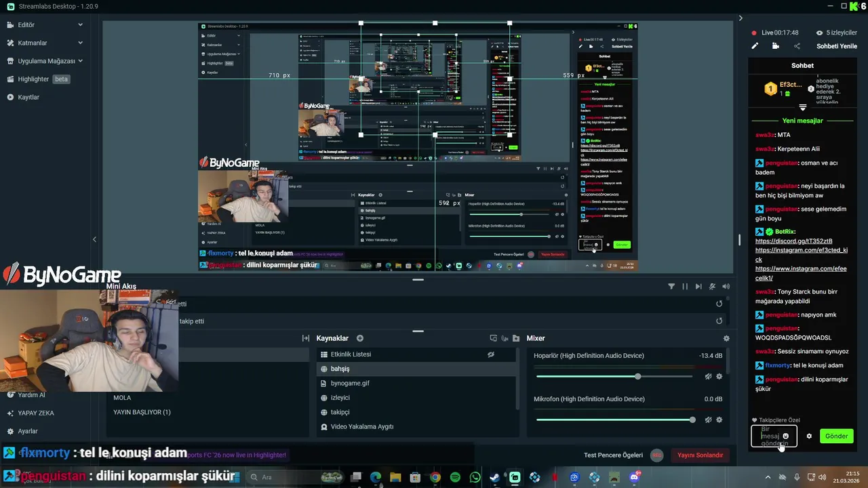Image resolution: width=868 pixels, height=488 pixels.
Task: Select the izleyici source
Action: pyautogui.click(x=416, y=398)
